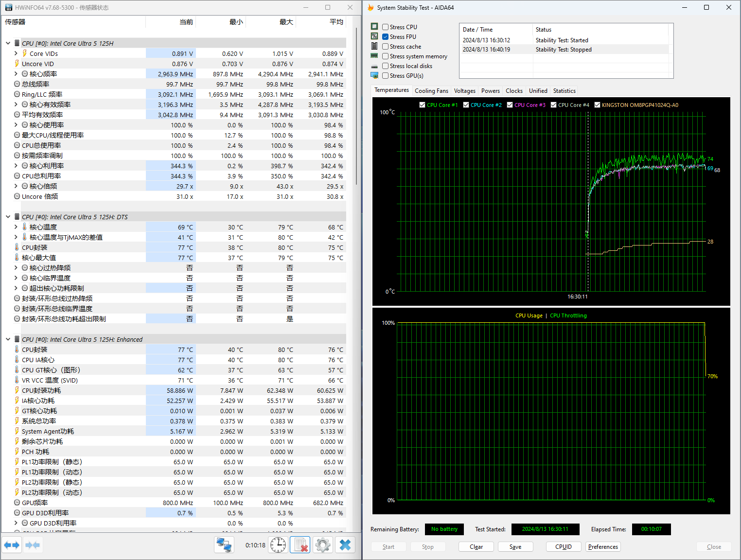Viewport: 741px width, 560px height.
Task: Collapse the CPU [#0] Intel Core Ultra 5 125H: DTS section
Action: pos(8,217)
